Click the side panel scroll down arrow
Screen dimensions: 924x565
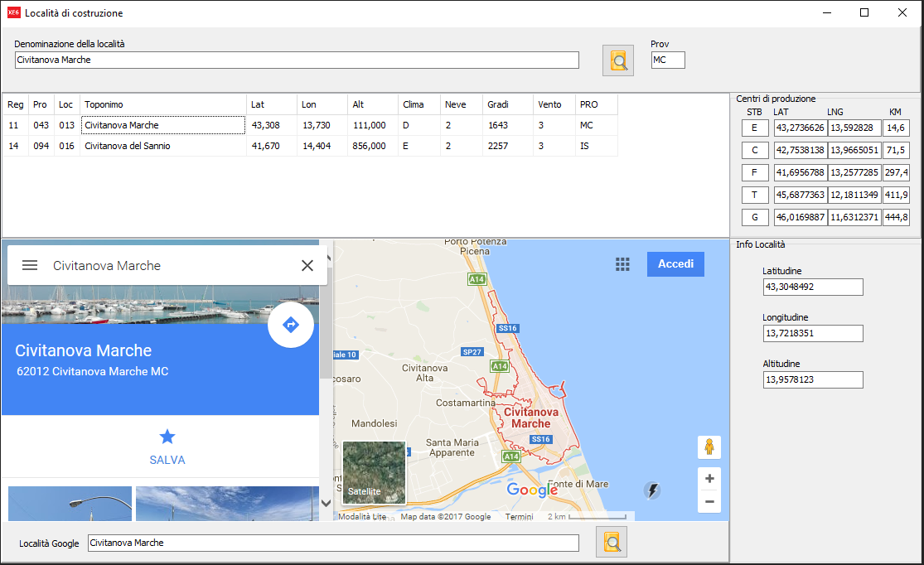click(x=326, y=503)
